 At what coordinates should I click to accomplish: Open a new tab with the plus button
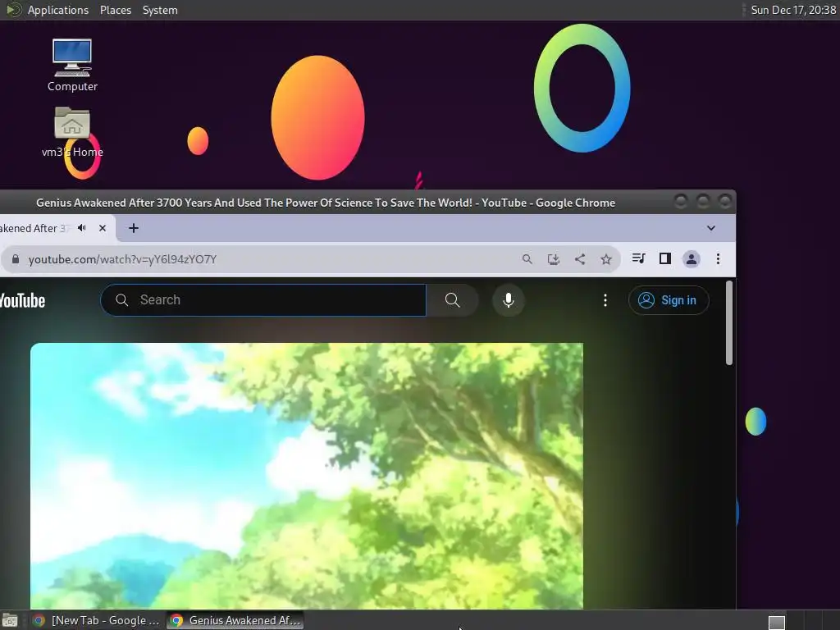click(x=134, y=228)
